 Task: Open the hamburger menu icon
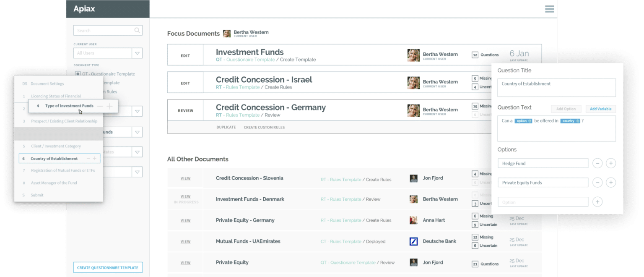coord(549,9)
